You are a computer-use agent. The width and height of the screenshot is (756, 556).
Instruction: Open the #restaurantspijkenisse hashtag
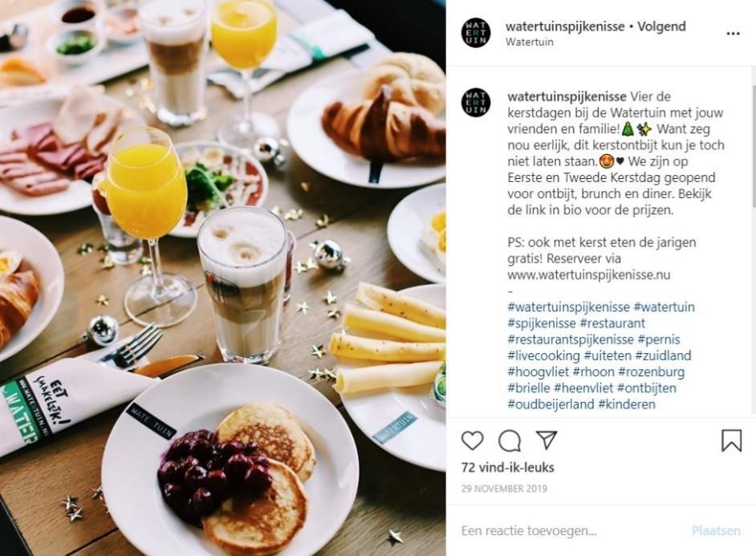coord(570,339)
